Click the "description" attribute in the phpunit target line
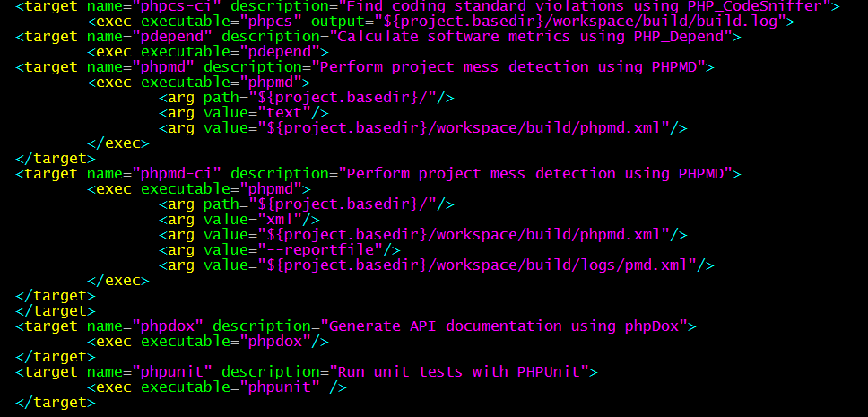 (x=271, y=371)
